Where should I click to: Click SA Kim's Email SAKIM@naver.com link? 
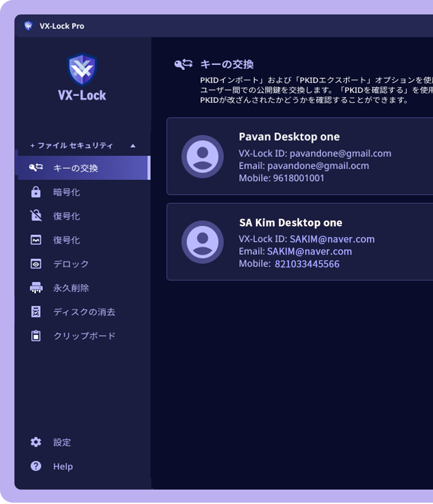(309, 251)
